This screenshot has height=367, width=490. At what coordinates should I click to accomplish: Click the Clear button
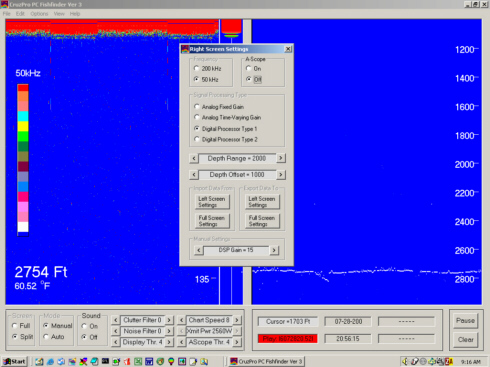click(x=465, y=340)
